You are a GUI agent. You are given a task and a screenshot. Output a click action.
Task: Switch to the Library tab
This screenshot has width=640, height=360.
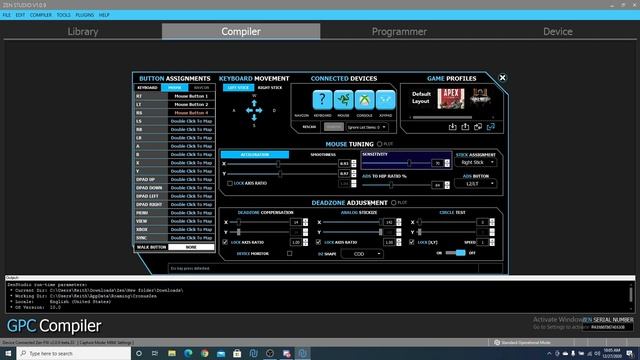[83, 31]
